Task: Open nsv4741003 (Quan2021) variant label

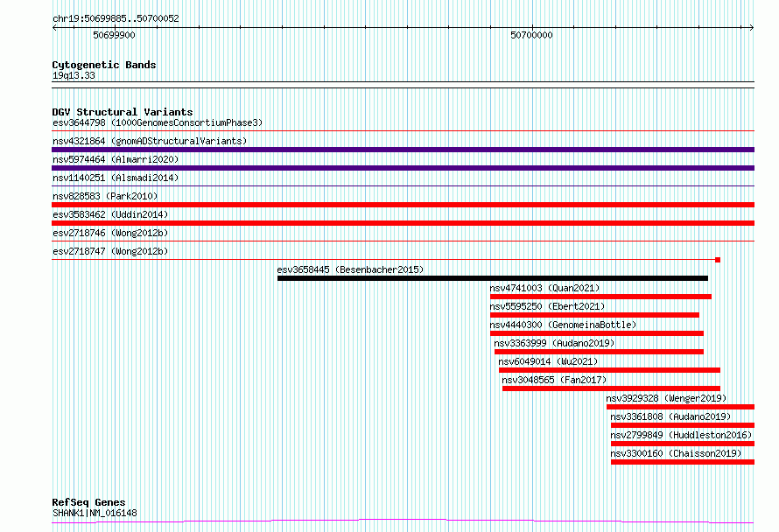Action: coord(544,288)
